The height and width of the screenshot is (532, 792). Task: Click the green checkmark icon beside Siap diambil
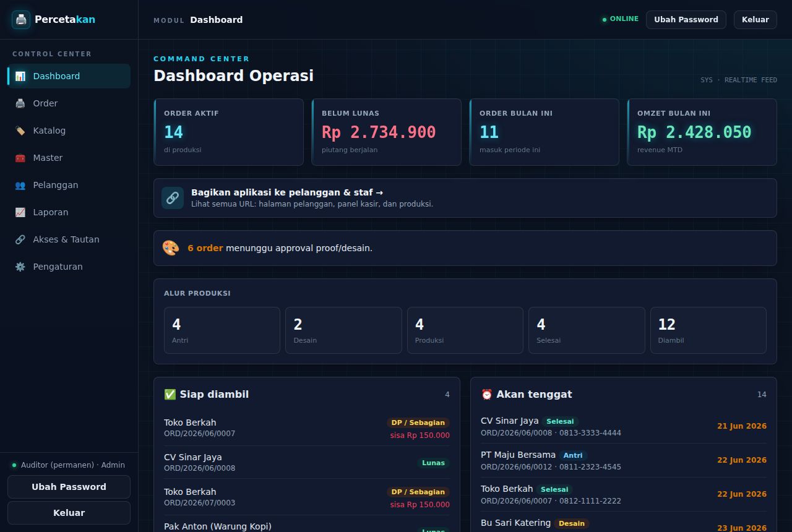170,395
